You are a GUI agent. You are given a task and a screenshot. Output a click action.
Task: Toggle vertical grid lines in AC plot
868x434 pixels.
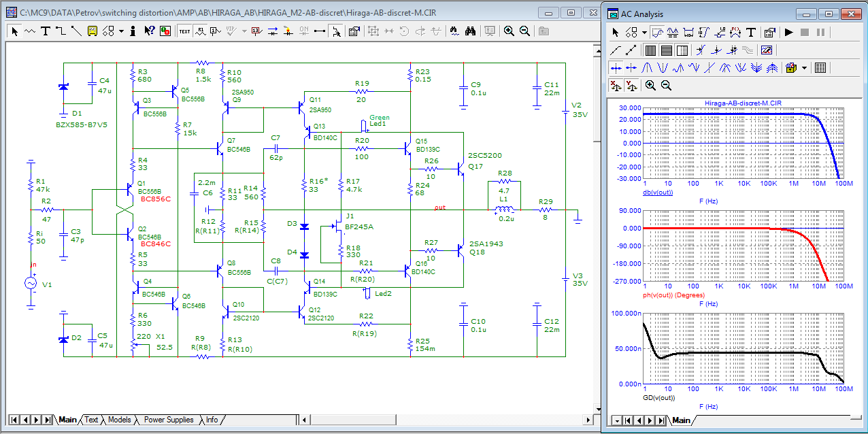coord(651,50)
